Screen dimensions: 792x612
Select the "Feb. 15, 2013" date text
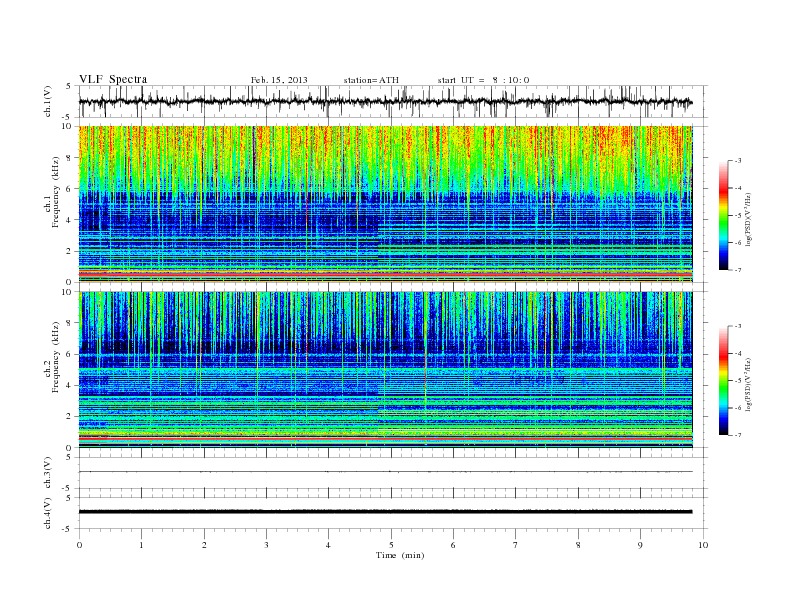point(279,80)
